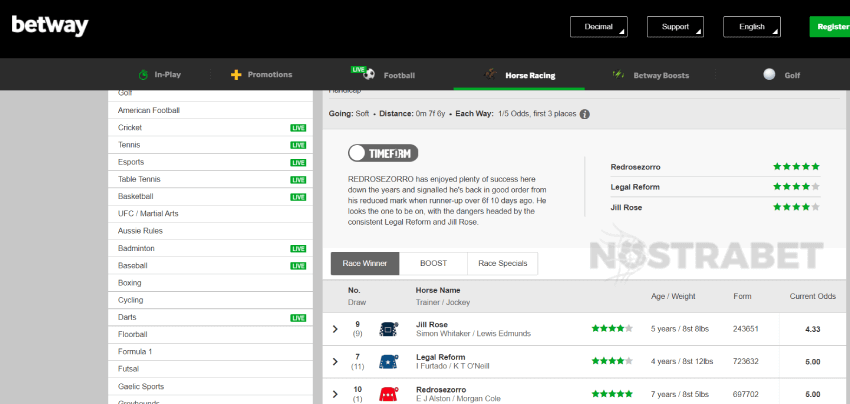
Task: Bet on Redrosezorro at 5.00
Action: [x=813, y=394]
